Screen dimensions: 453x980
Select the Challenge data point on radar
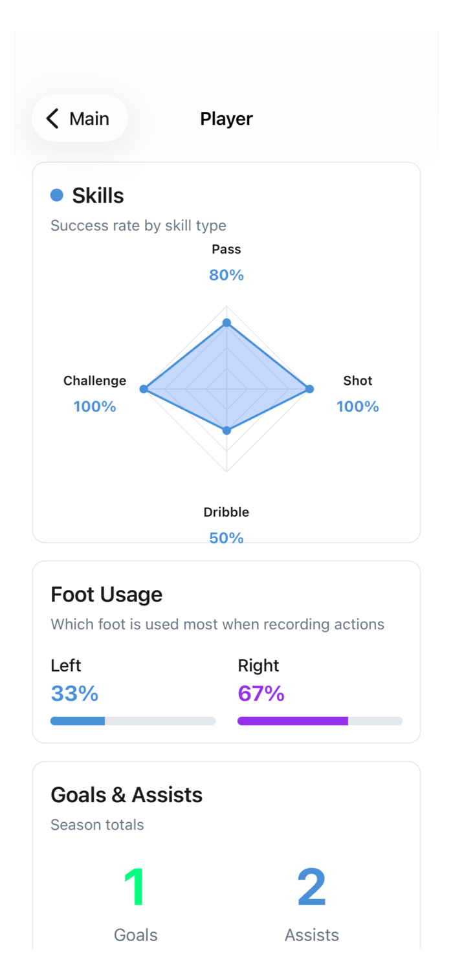[144, 389]
